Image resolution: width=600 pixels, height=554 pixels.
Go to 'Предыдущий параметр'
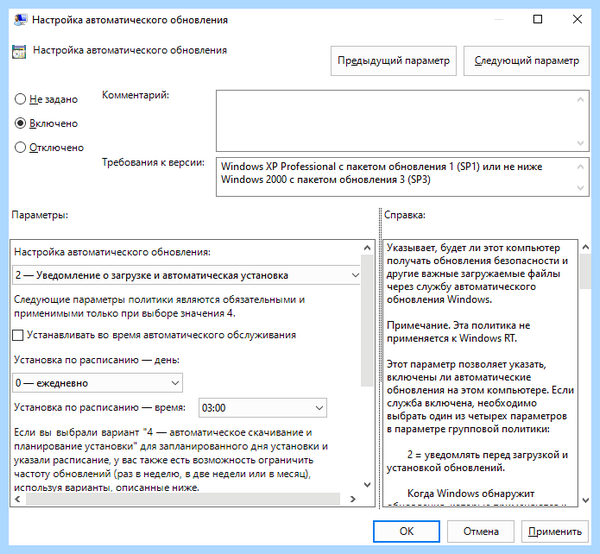(x=393, y=61)
